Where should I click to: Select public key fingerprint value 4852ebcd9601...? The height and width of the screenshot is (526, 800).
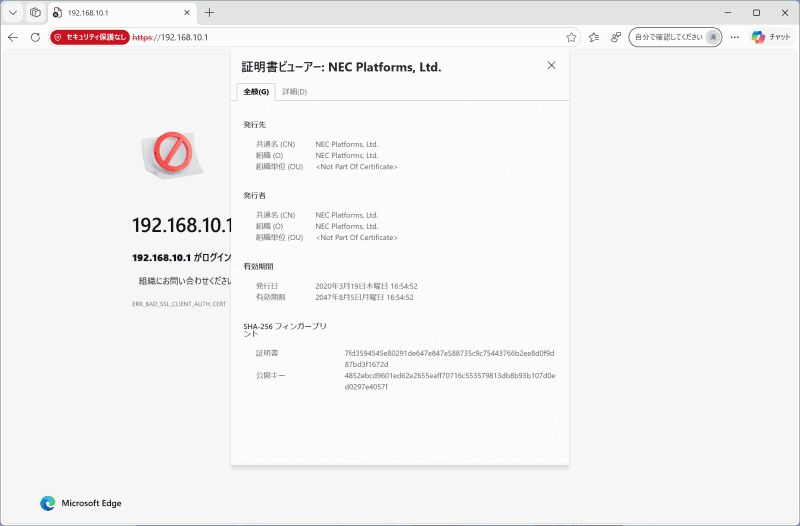tap(449, 381)
